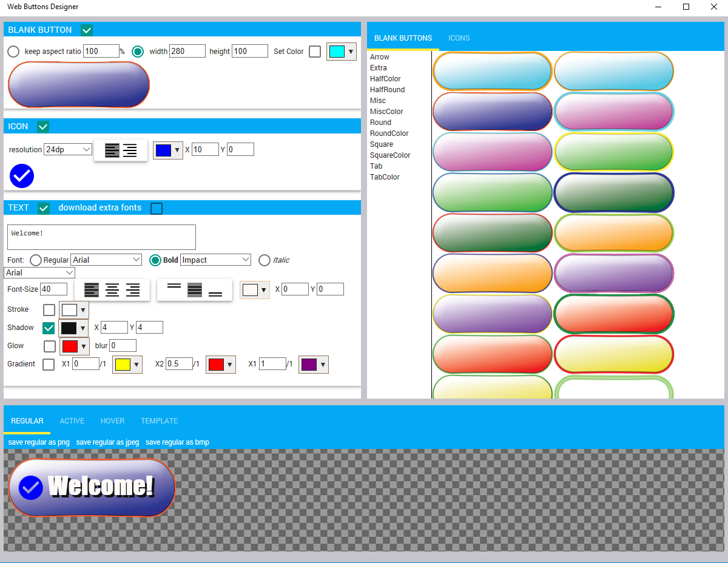Viewport: 728px width, 563px height.
Task: Click save regular as jpeg
Action: coord(108,442)
